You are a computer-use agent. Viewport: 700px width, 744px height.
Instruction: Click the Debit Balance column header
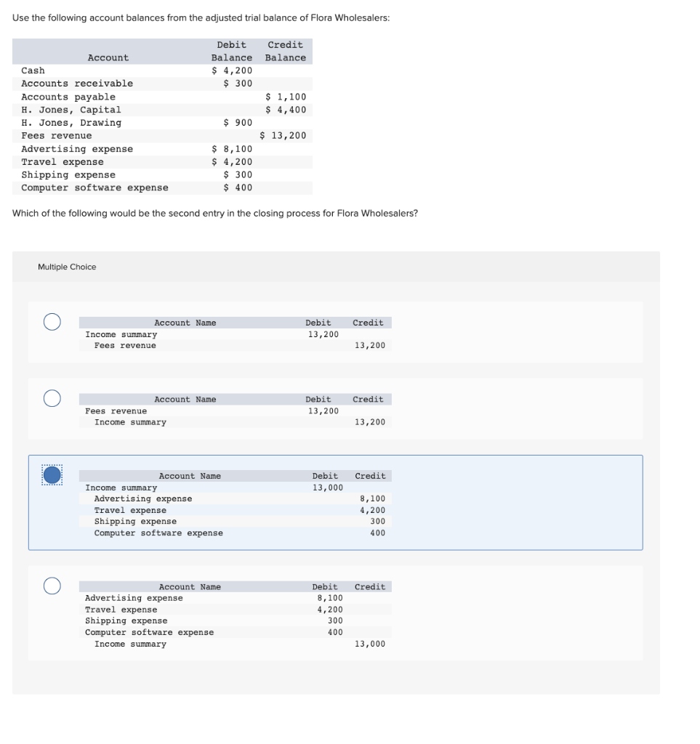(231, 51)
